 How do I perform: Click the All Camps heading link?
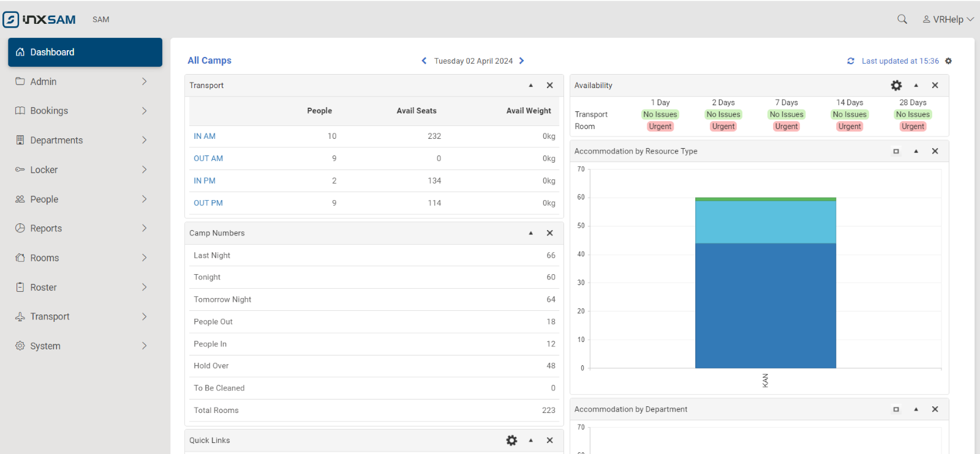point(209,61)
